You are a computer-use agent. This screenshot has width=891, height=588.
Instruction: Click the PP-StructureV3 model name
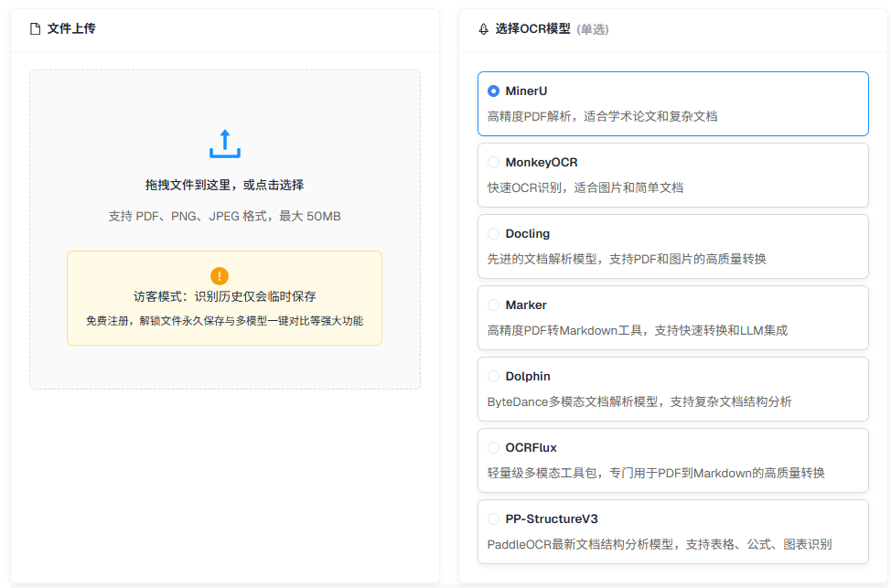click(552, 519)
